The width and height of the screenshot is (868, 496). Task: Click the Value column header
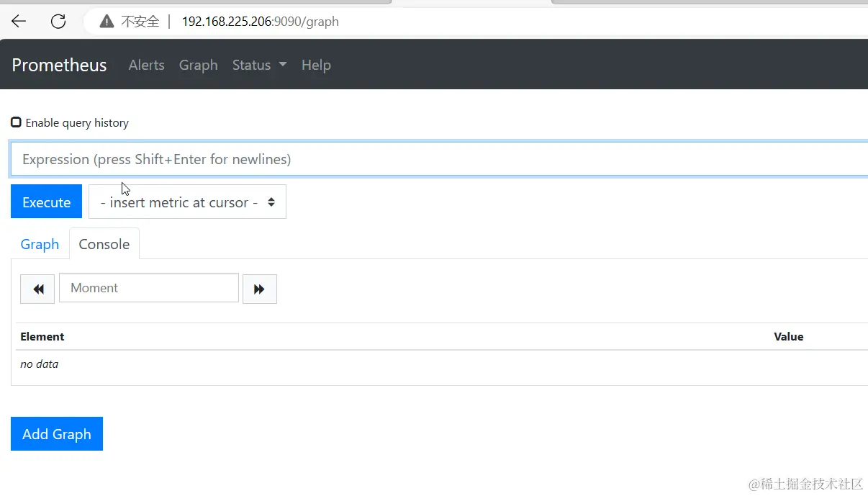(x=789, y=336)
